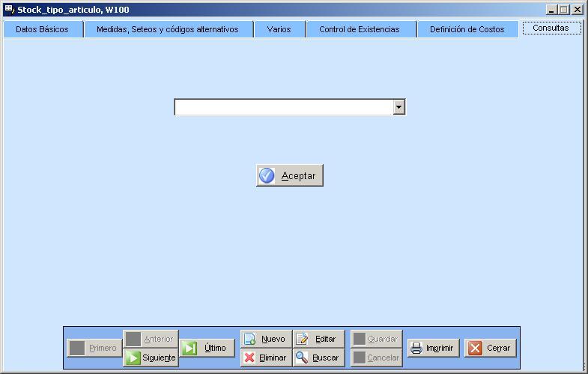Print using the Imprimir button
This screenshot has width=588, height=374.
point(433,348)
